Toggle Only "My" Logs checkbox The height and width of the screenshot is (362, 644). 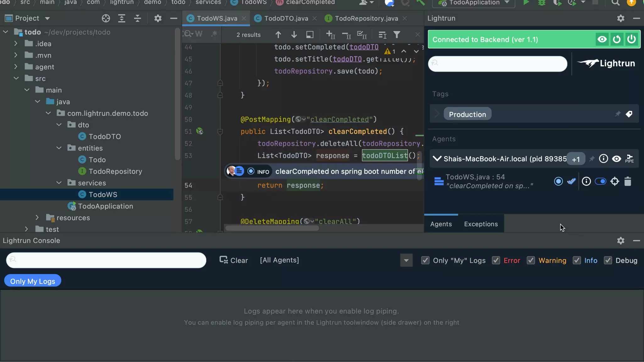pyautogui.click(x=425, y=260)
